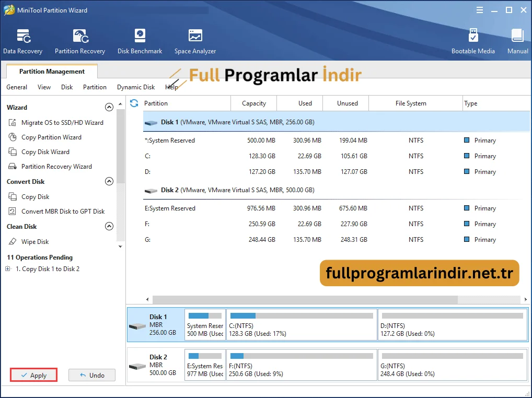This screenshot has width=532, height=398.
Task: Click Apply to execute pending operations
Action: (x=33, y=375)
